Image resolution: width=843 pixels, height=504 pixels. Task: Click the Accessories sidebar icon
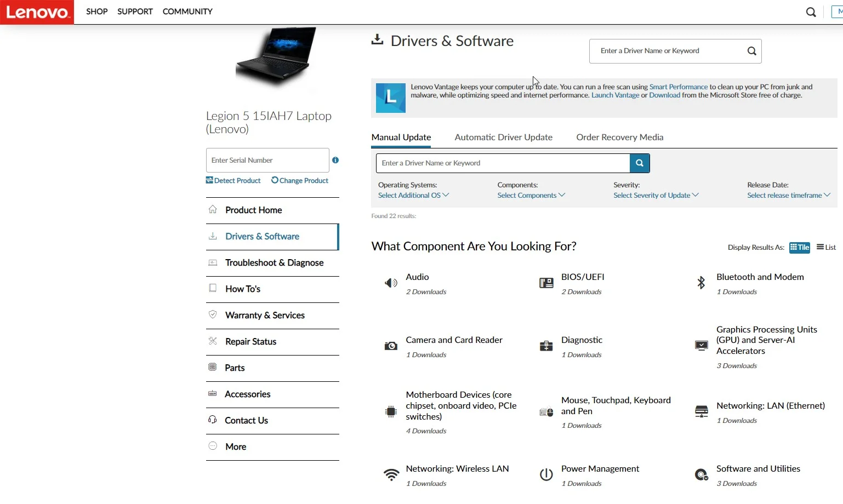(x=213, y=393)
